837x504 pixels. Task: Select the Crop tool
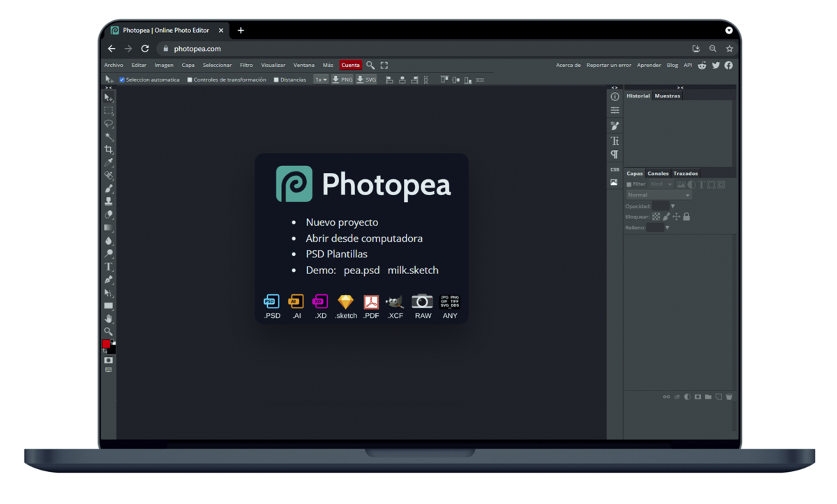point(108,149)
